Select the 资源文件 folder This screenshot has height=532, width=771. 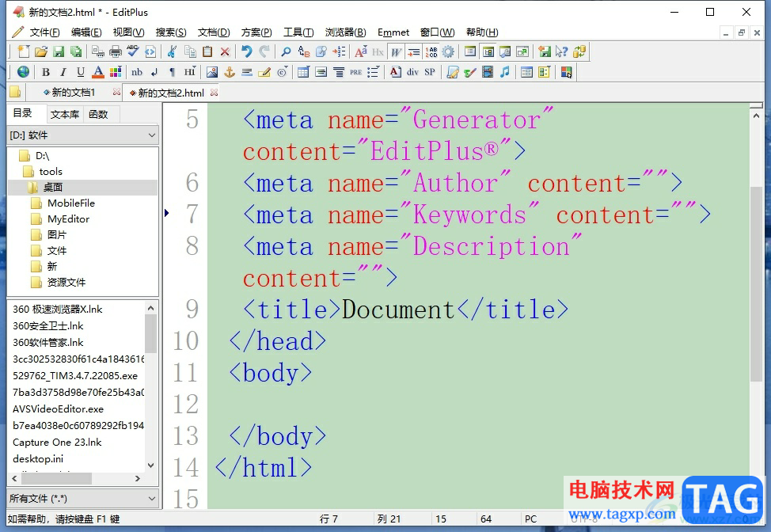point(66,282)
